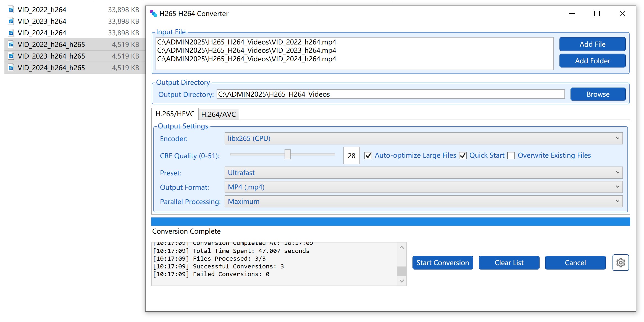Click the VID_2022_h264_h265 file icon
Image resolution: width=644 pixels, height=322 pixels.
[x=11, y=45]
